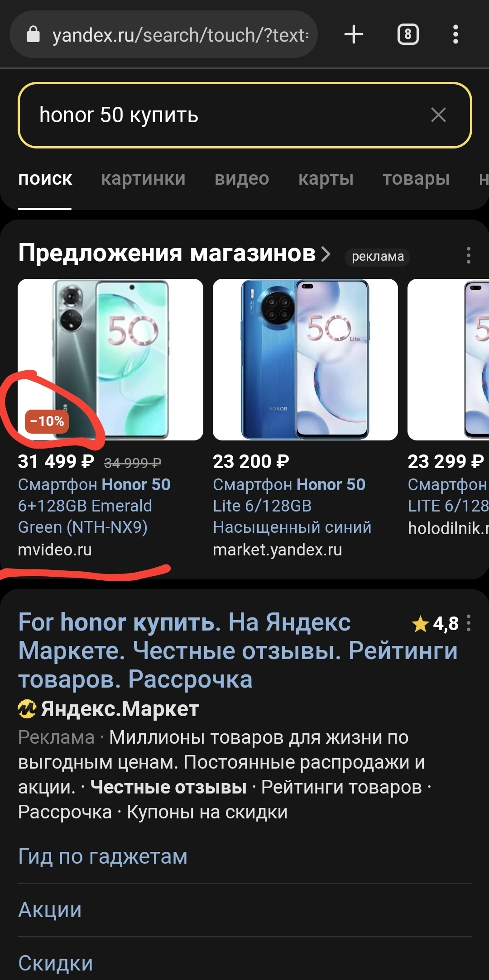Open three-dot menu next to 4,8 rating
The width and height of the screenshot is (489, 980).
[x=469, y=623]
